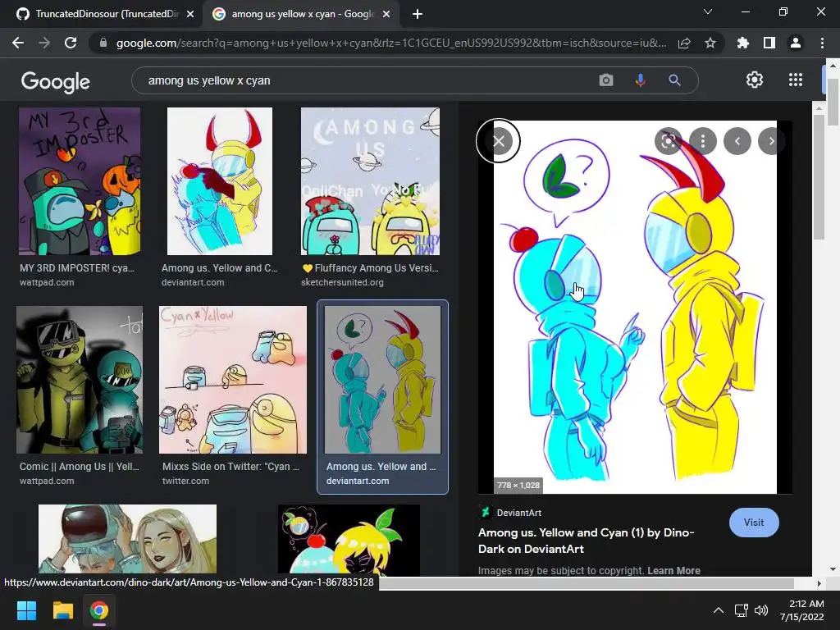Click the Chrome taskbar icon

[x=99, y=610]
